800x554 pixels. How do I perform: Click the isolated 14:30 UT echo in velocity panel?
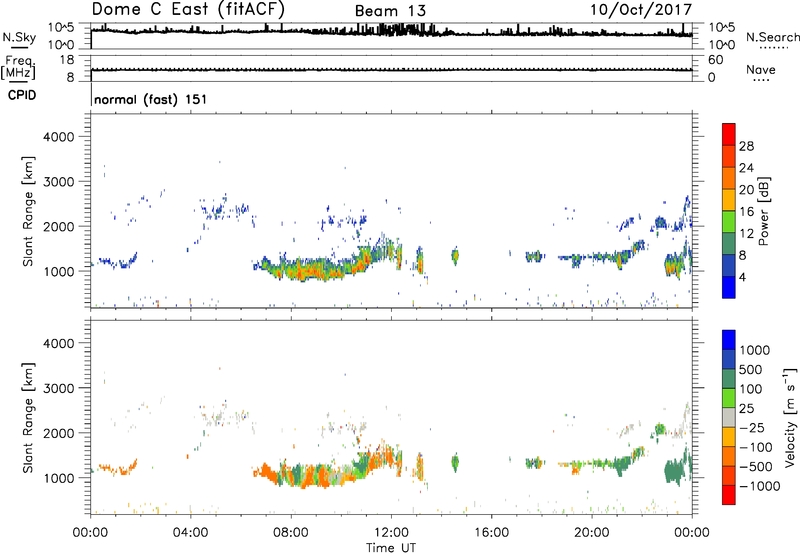(455, 463)
